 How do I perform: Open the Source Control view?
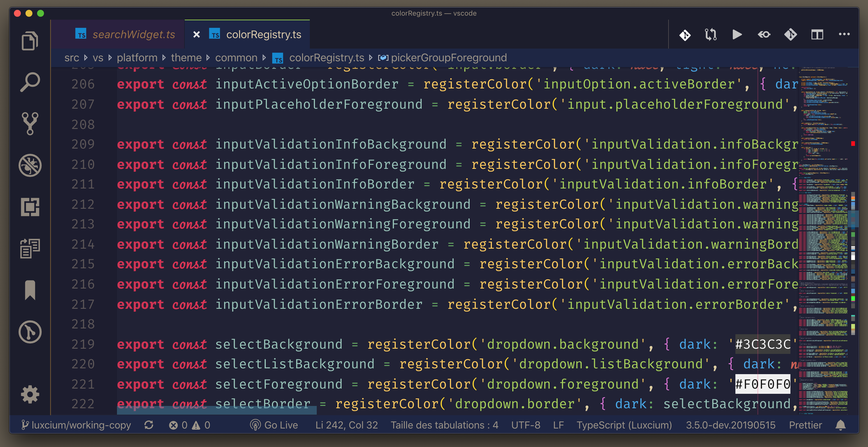(x=30, y=123)
